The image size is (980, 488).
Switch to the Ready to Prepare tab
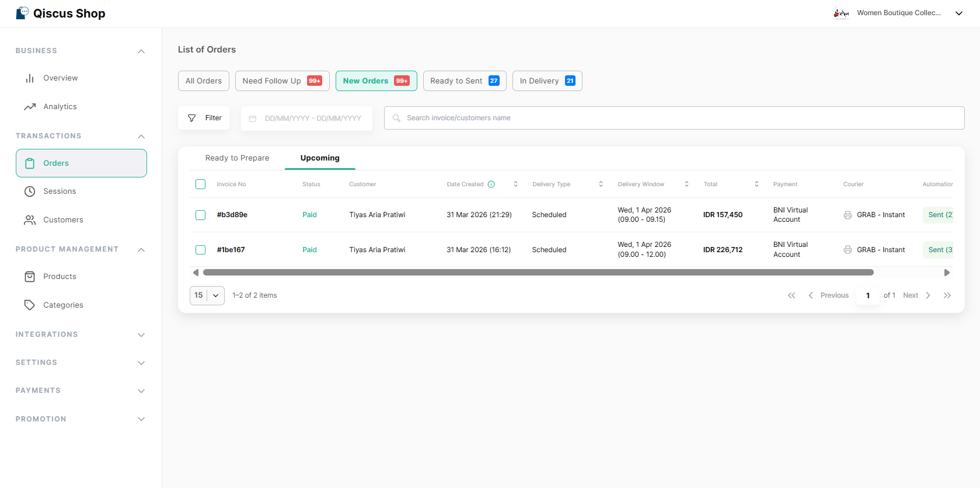tap(237, 158)
